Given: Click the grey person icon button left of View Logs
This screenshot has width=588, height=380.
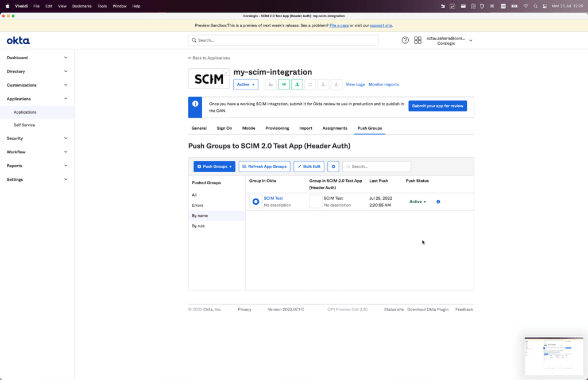Looking at the screenshot, I should (336, 84).
